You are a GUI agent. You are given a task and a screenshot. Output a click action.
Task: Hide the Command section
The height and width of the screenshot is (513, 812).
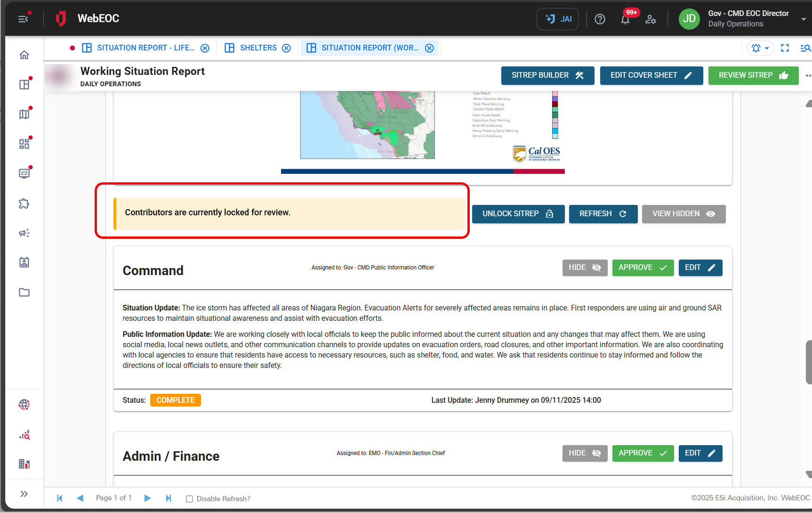pos(585,268)
